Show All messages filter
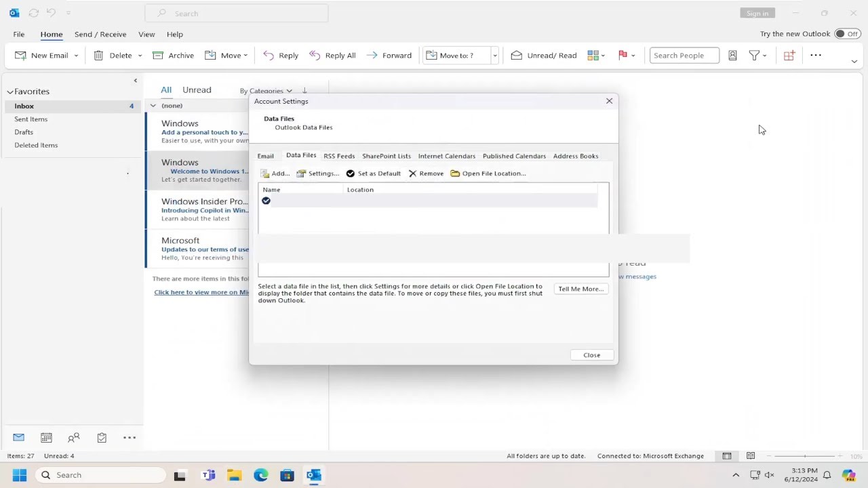This screenshot has width=868, height=488. 166,89
